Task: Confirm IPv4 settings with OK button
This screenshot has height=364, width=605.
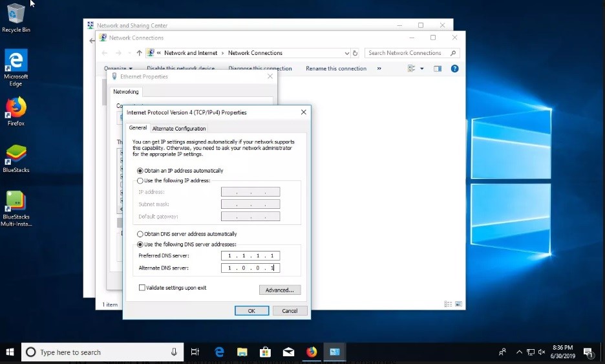Action: click(x=251, y=311)
